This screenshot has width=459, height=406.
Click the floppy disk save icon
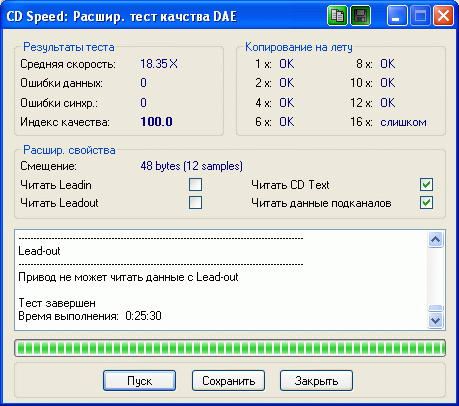pyautogui.click(x=360, y=16)
